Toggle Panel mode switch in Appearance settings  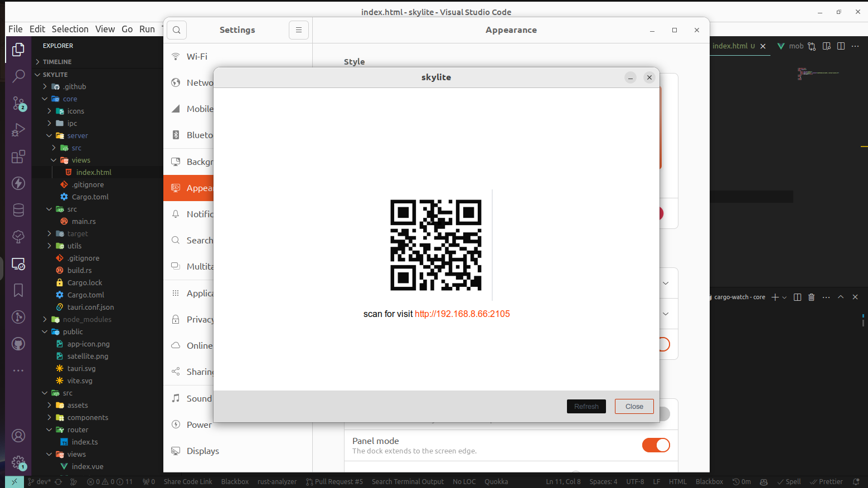656,445
